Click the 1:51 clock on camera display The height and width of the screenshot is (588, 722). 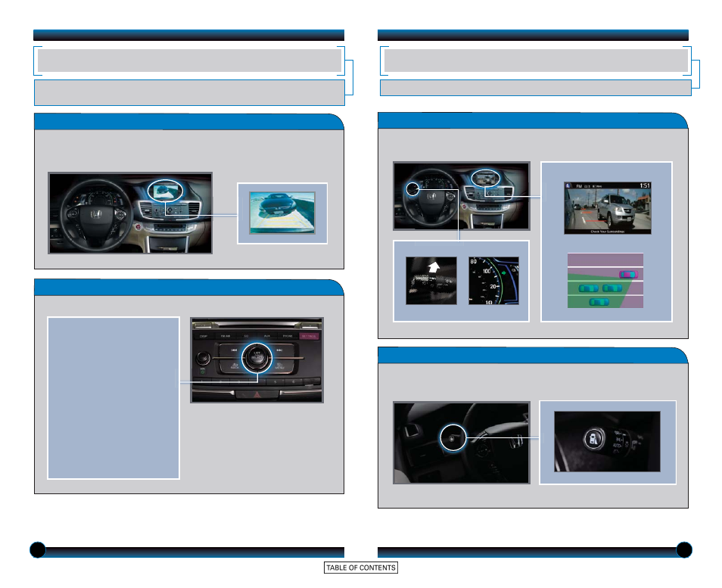click(645, 185)
